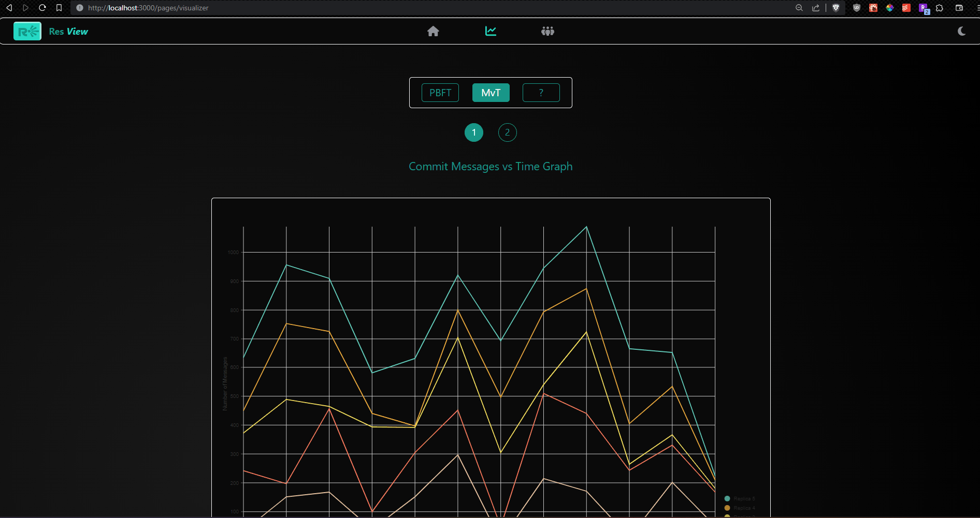This screenshot has width=980, height=518.
Task: Open the Todoist extension icon
Action: (x=906, y=8)
